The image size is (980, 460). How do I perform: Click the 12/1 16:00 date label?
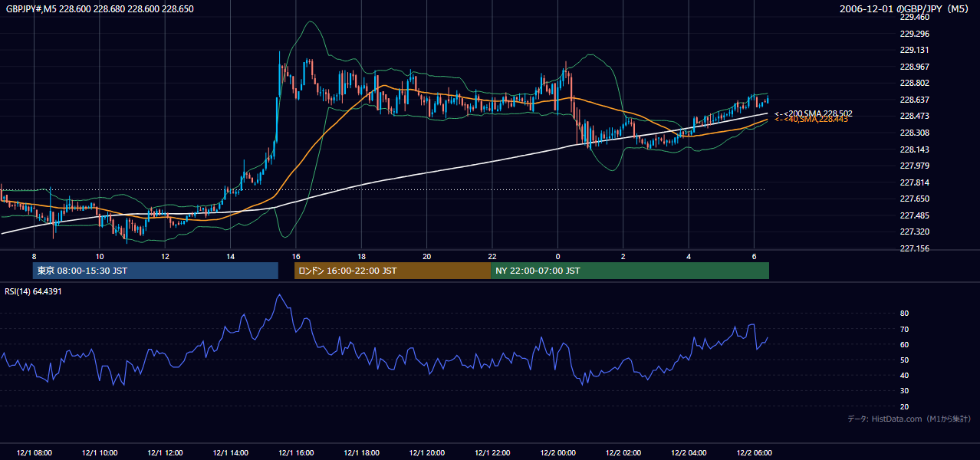[296, 453]
